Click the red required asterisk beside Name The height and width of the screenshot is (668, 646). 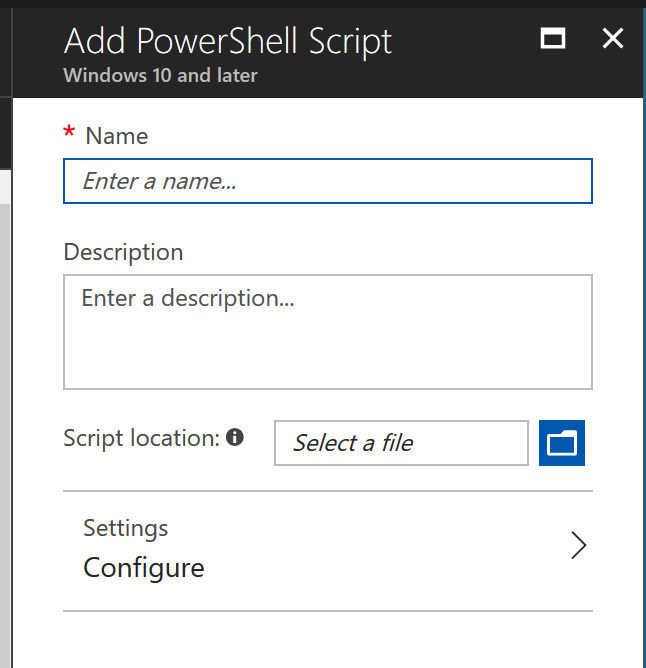click(69, 132)
